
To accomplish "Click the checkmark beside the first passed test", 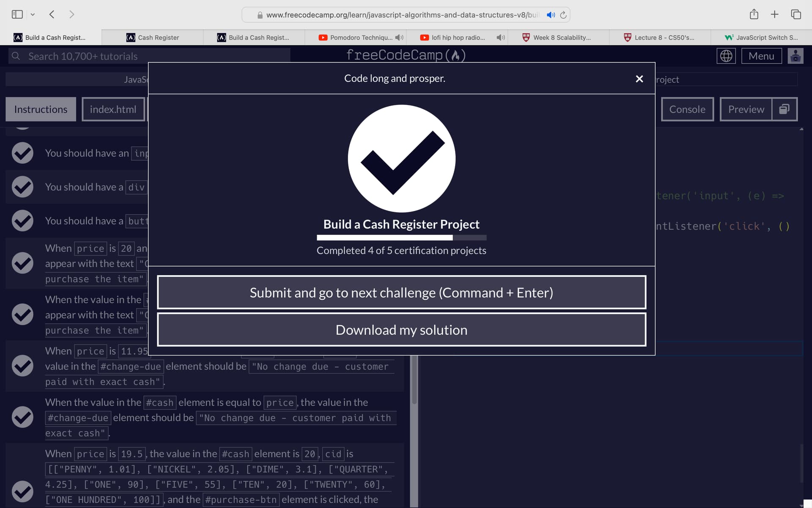I will [x=22, y=153].
